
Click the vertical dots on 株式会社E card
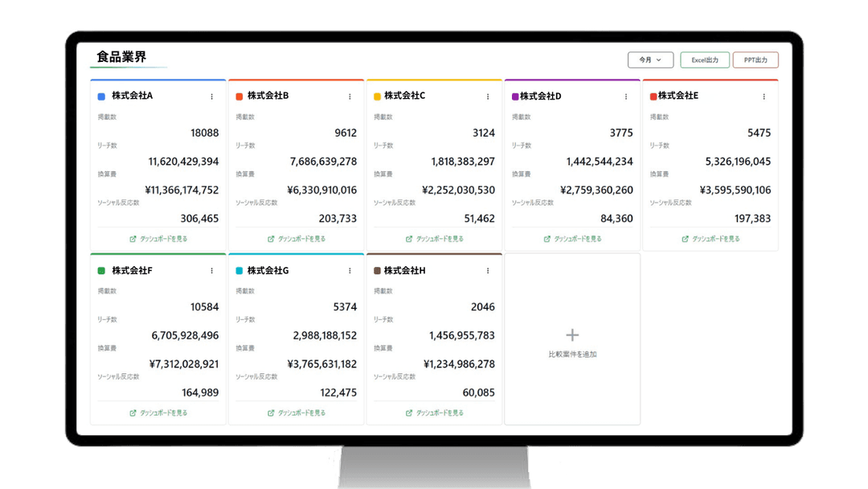(764, 97)
